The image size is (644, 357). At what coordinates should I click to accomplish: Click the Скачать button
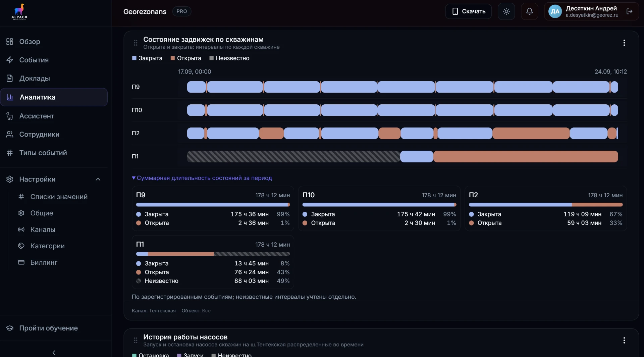468,11
